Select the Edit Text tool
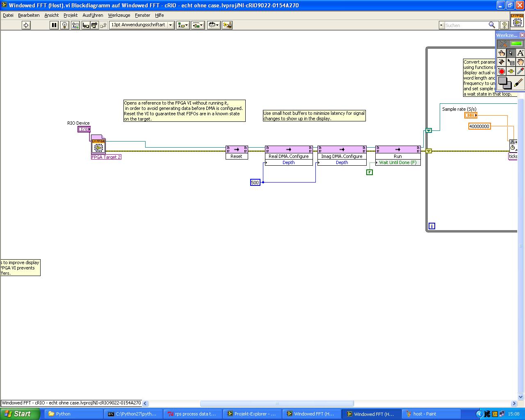 click(520, 53)
